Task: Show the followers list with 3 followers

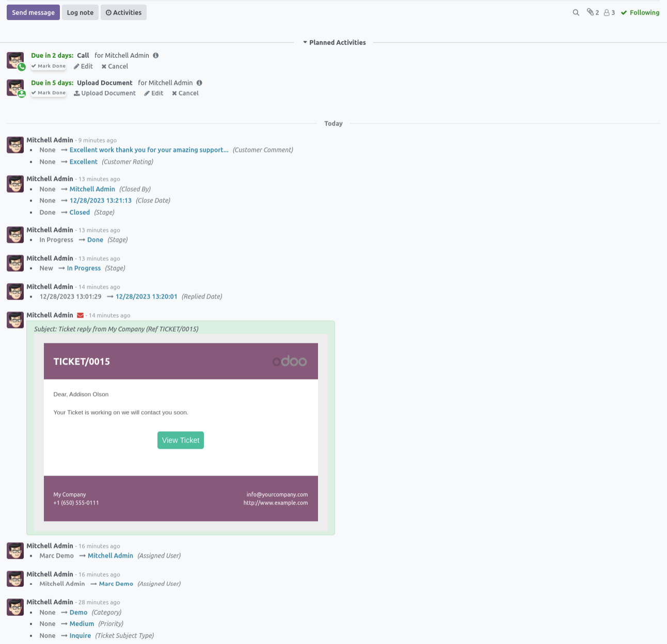Action: click(609, 12)
